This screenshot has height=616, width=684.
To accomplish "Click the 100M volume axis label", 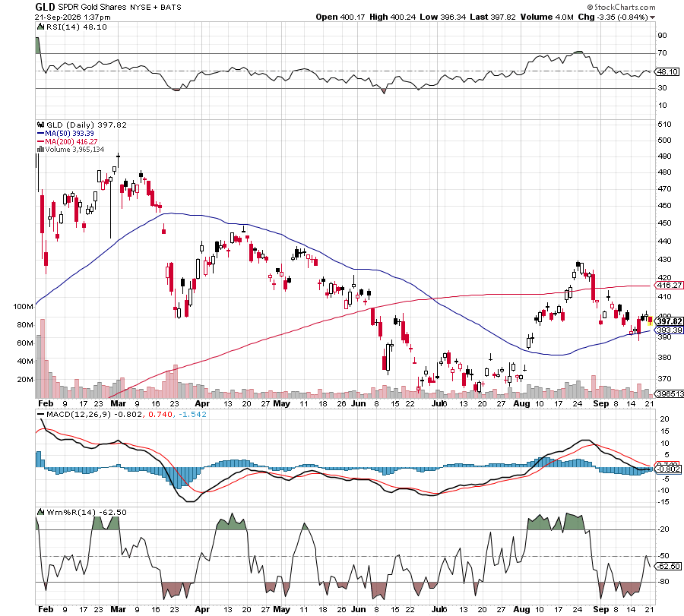I will [23, 307].
